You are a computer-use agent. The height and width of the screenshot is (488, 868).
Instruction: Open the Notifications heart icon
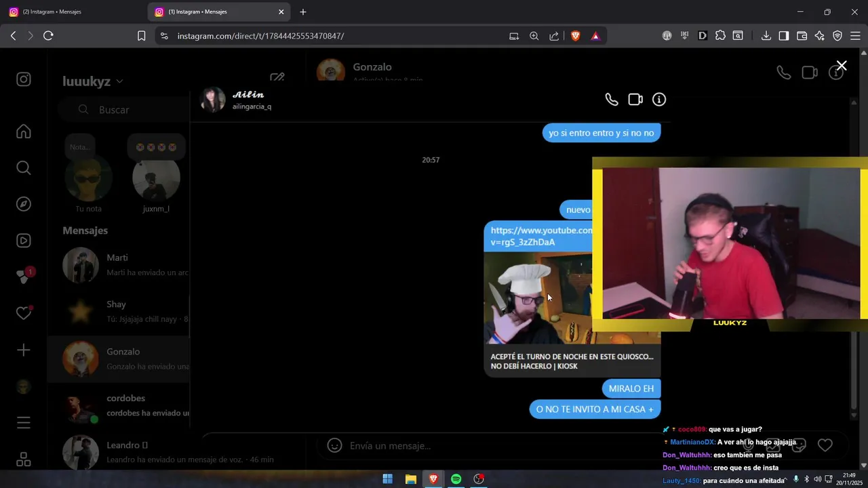[24, 313]
